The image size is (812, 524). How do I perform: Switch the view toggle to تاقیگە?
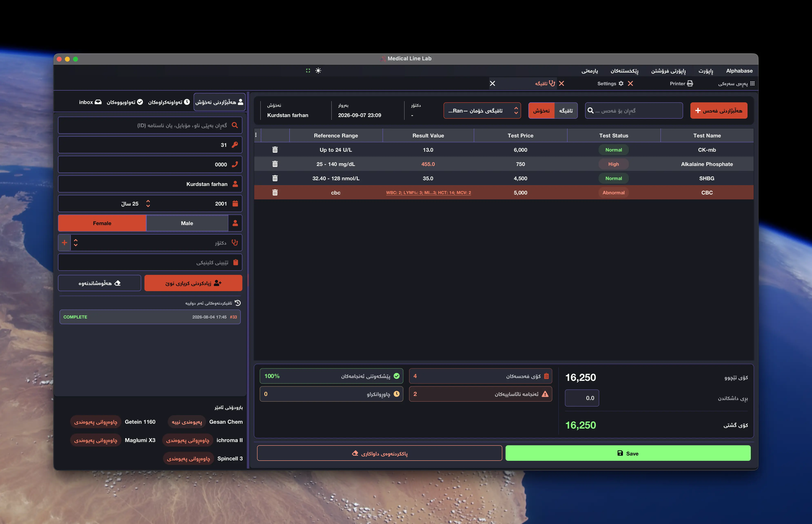[566, 111]
